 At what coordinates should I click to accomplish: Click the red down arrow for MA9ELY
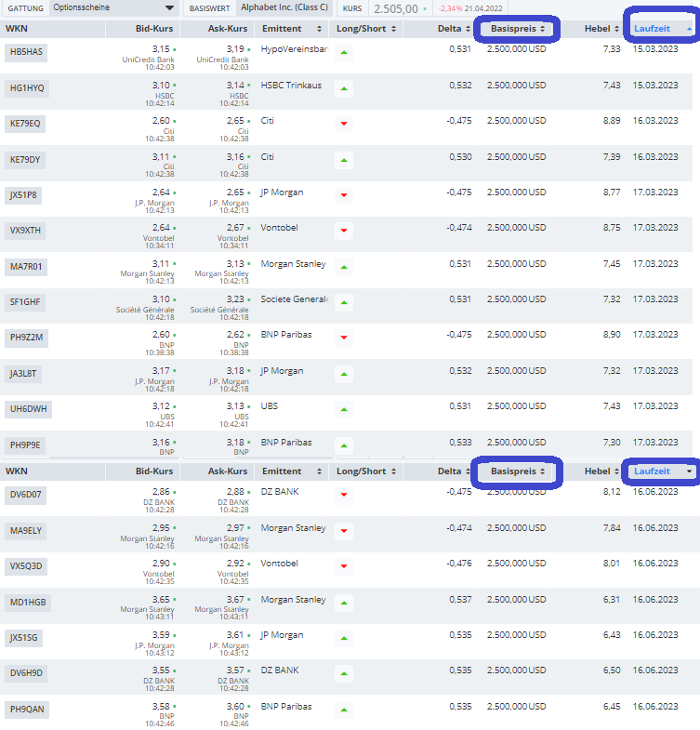click(x=344, y=531)
